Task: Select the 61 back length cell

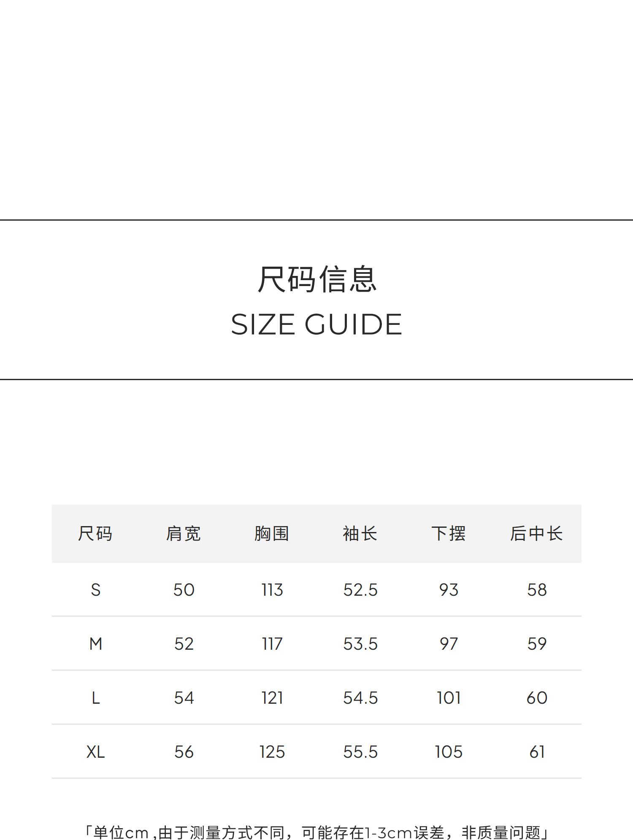Action: (537, 752)
